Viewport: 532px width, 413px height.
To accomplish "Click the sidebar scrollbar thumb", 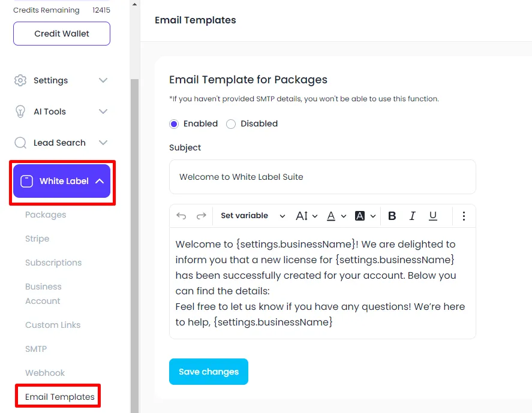I will (x=135, y=246).
